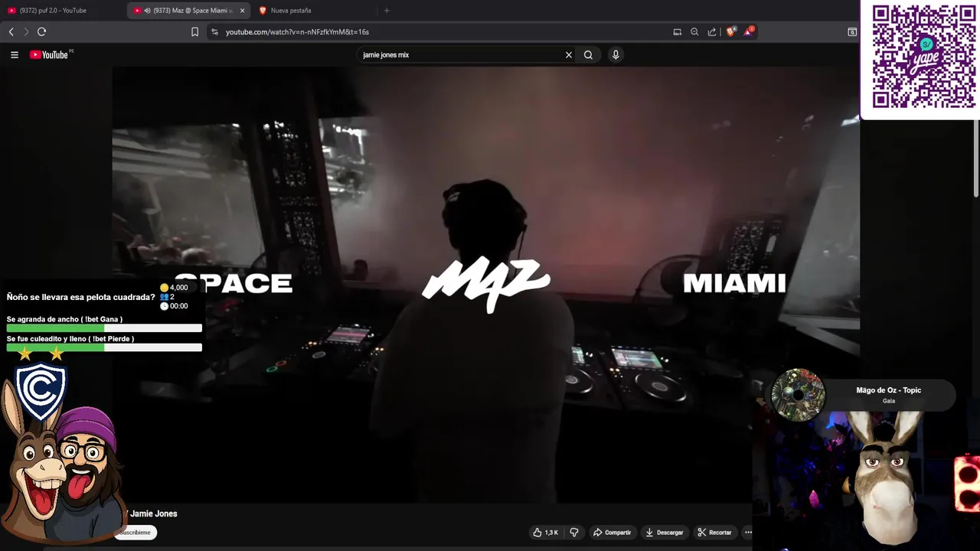Click the Recortar clip button
The image size is (980, 551).
point(714,533)
